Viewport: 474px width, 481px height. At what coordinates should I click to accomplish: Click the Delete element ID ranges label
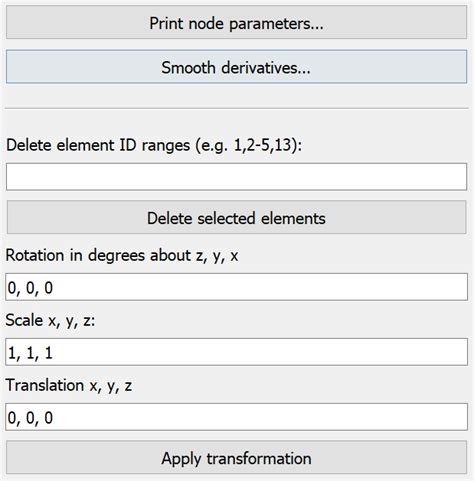tap(154, 145)
